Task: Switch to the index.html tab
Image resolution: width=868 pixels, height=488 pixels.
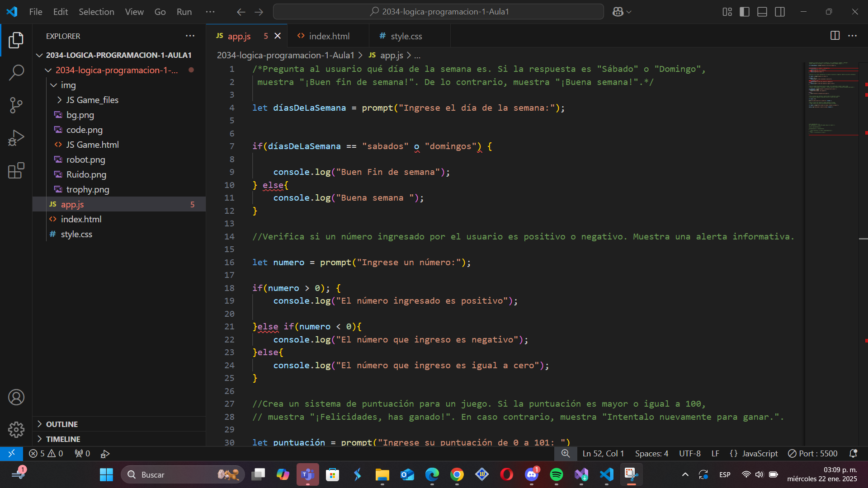Action: (329, 36)
